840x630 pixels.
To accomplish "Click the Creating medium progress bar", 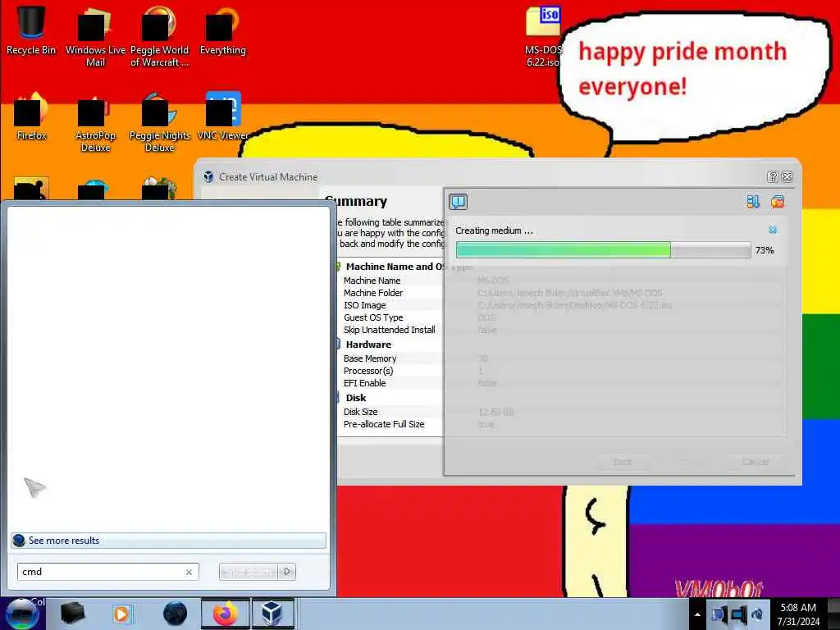I will [603, 249].
